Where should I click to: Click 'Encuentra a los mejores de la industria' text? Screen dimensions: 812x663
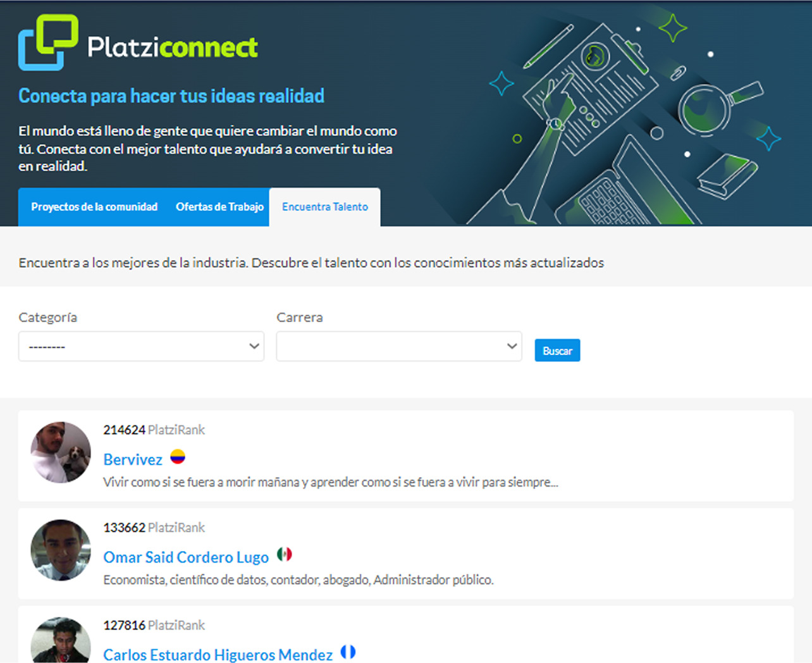tap(311, 263)
